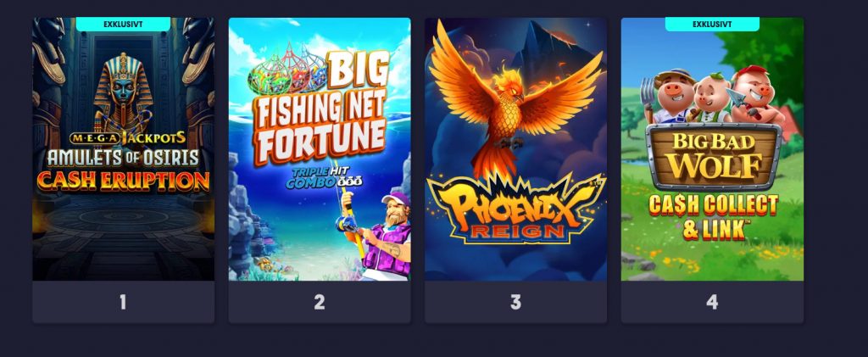
Task: Click the Triple Hit Combo logo
Action: pyautogui.click(x=323, y=178)
